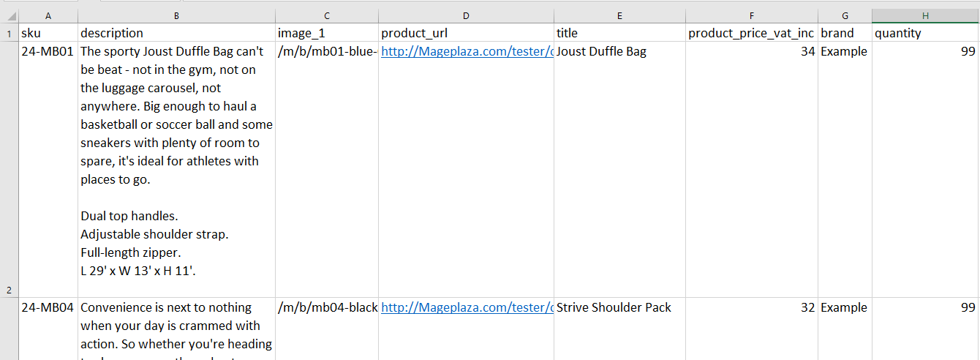
Task: Select the Joust Duffle Bag title cell
Action: [620, 170]
